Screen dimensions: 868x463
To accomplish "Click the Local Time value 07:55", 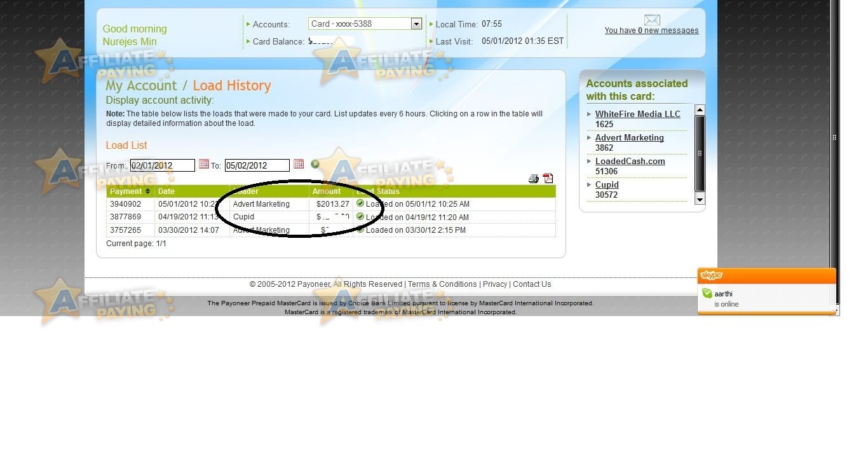I will pyautogui.click(x=492, y=24).
